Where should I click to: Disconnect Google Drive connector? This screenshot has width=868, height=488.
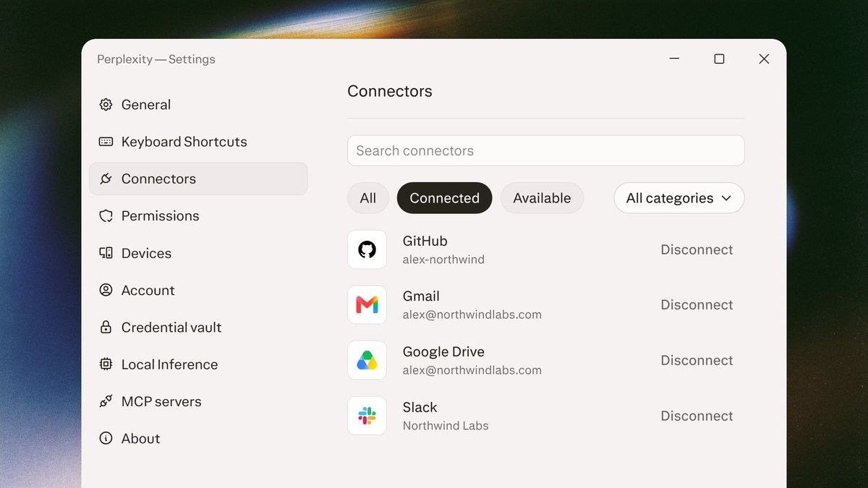(x=697, y=360)
